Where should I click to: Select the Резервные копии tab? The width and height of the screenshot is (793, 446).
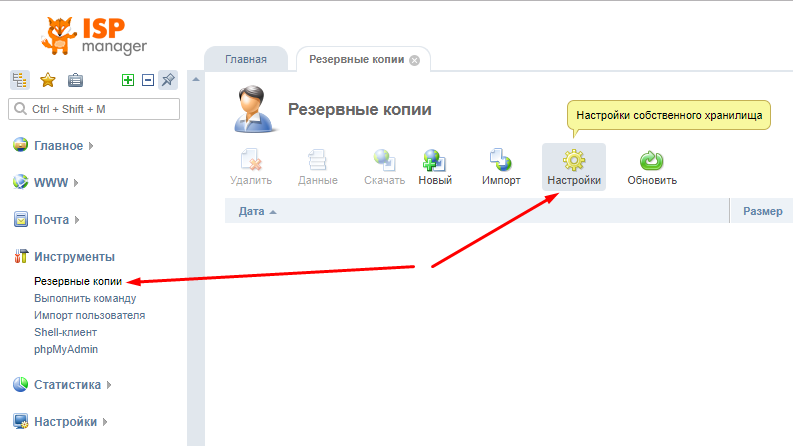[x=357, y=59]
